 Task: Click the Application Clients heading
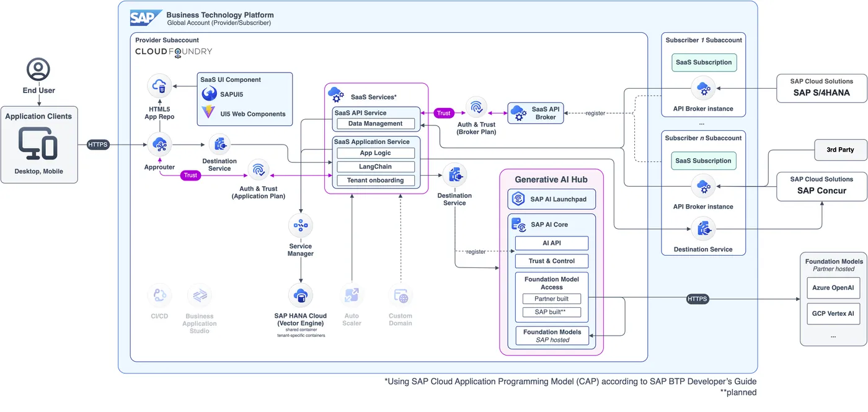tap(38, 117)
